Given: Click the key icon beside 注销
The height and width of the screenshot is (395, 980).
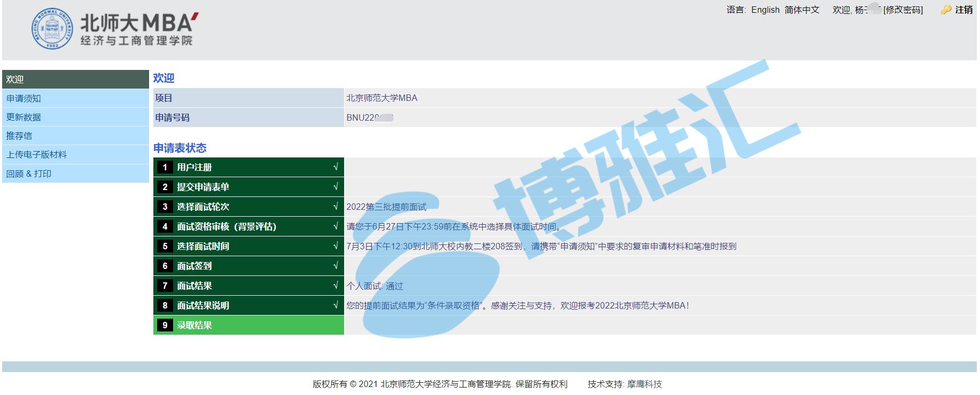Looking at the screenshot, I should click(946, 10).
